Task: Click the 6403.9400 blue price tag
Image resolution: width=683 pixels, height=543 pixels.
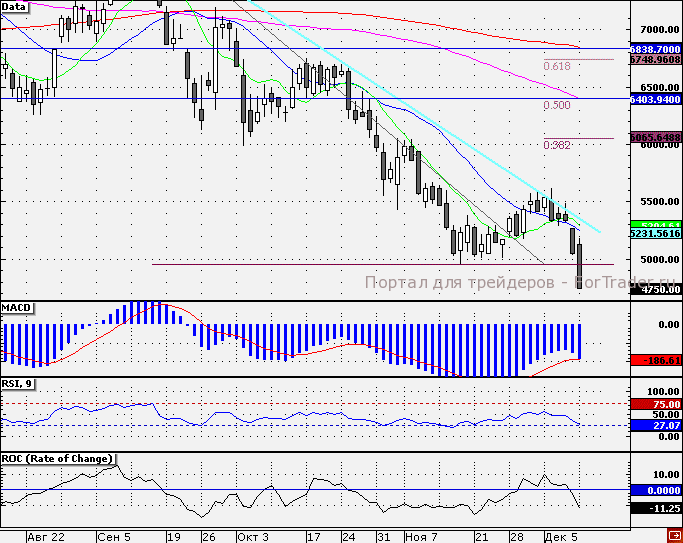Action: pos(656,99)
